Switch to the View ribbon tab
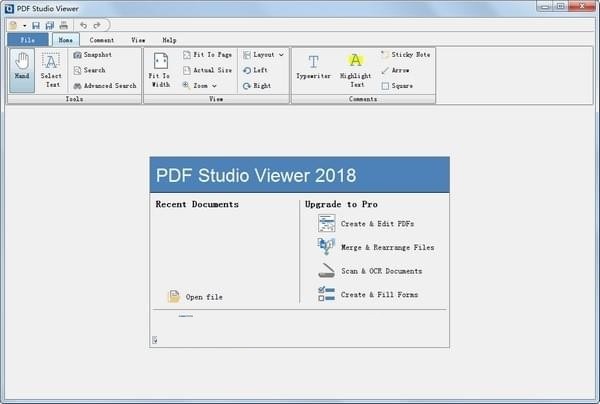 (138, 40)
